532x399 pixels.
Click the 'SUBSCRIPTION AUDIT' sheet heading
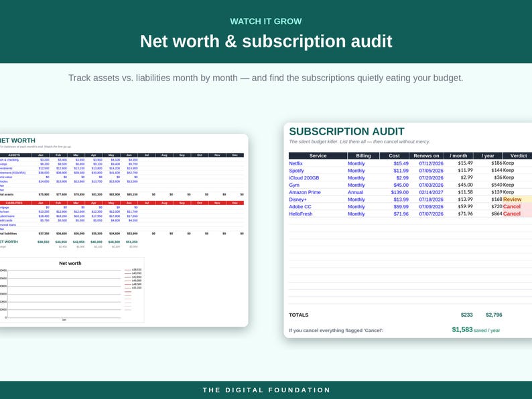point(347,131)
